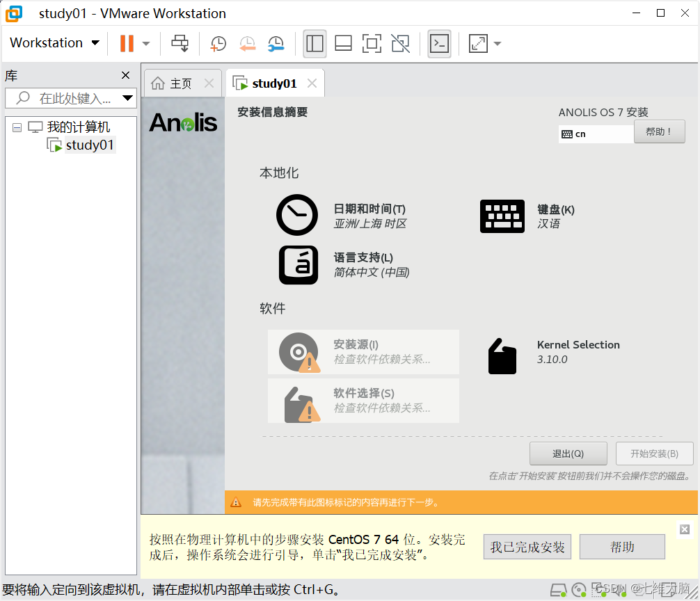Image resolution: width=700 pixels, height=601 pixels.
Task: Switch to Unity mode
Action: 400,44
